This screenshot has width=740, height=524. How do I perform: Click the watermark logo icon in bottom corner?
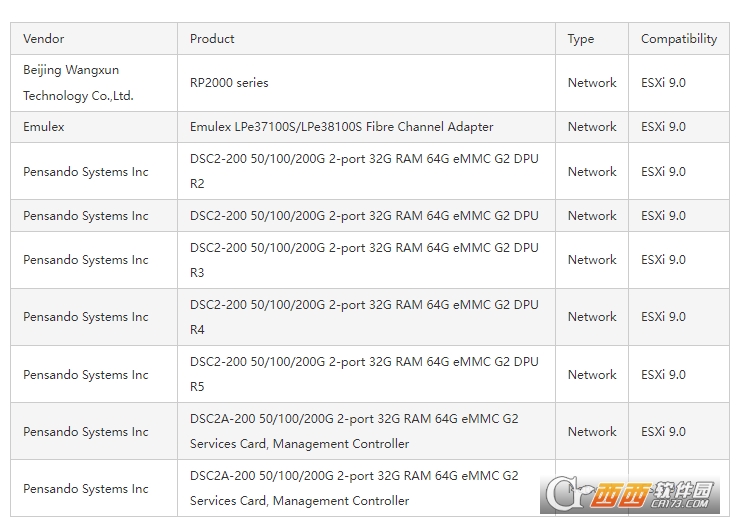(x=564, y=494)
